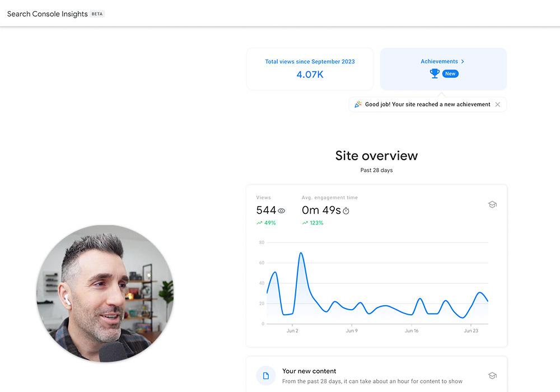Screen dimensions: 560x392
Task: Click the Views label above 544
Action: click(x=263, y=198)
